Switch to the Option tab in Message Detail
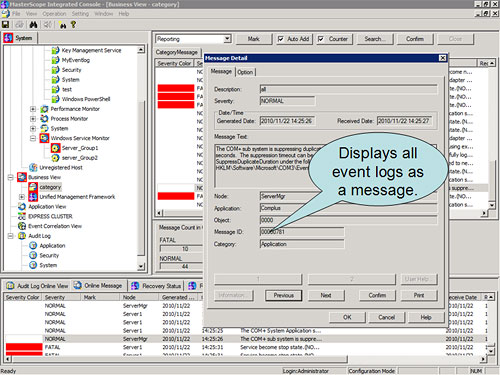The width and height of the screenshot is (500, 375). (245, 72)
